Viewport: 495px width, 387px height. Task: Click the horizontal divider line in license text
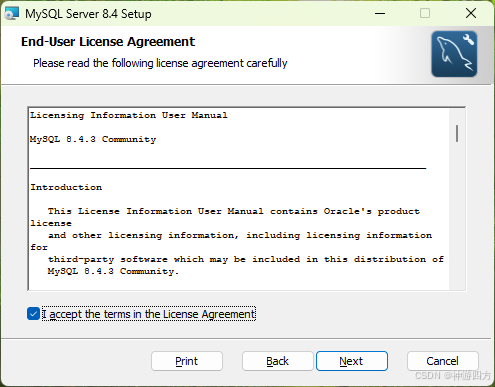click(228, 168)
